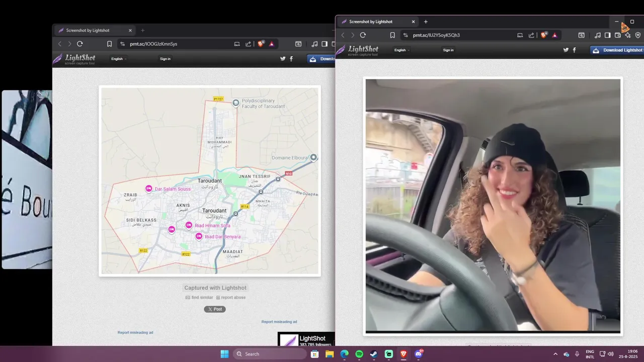644x362 pixels.
Task: Bookmark the prnt.sc/IU2Y5oyK5Qh3 page
Action: pyautogui.click(x=392, y=35)
